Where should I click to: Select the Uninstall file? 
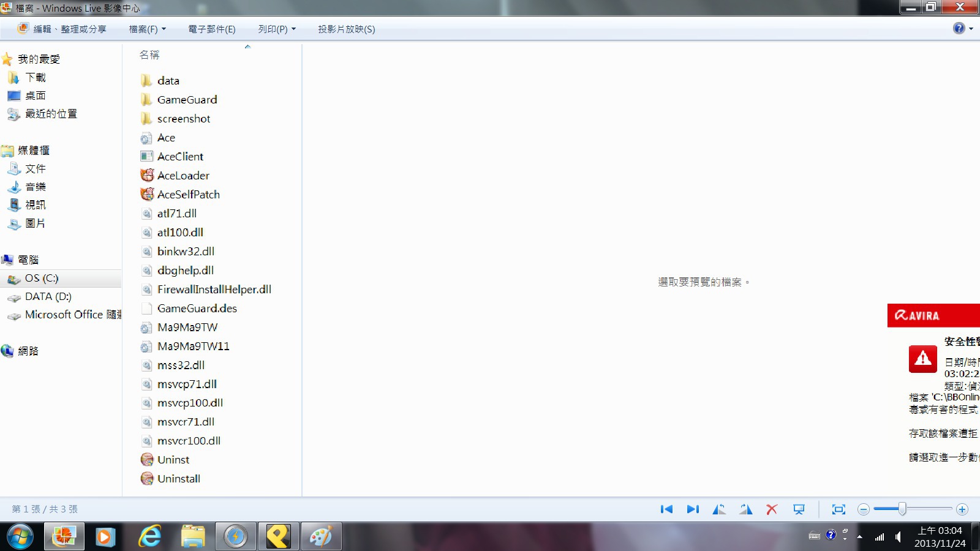tap(178, 479)
